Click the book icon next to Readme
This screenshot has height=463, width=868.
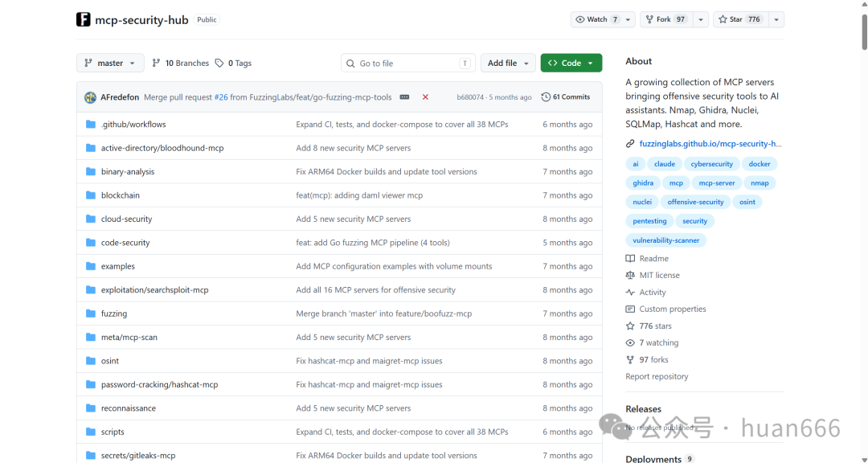(630, 259)
